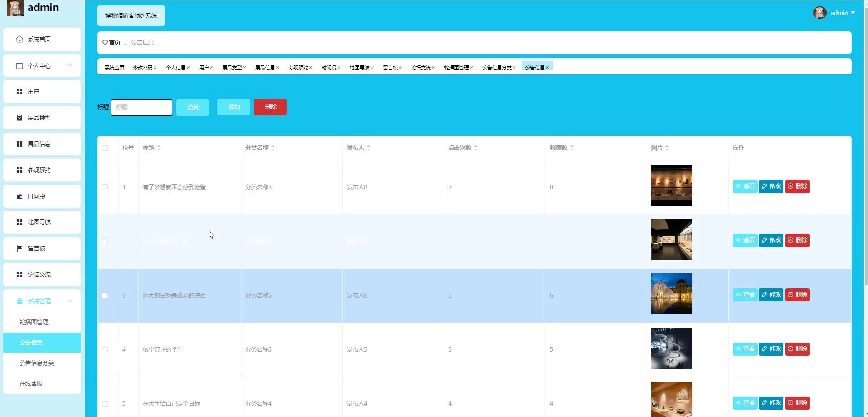The width and height of the screenshot is (868, 417).
Task: Click the 用户 grid icon in sidebar
Action: pos(20,91)
